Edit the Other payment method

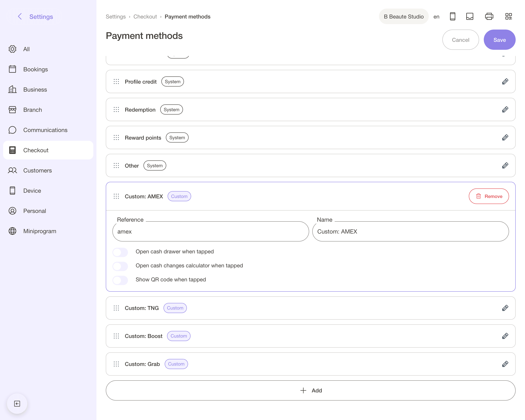pos(505,165)
